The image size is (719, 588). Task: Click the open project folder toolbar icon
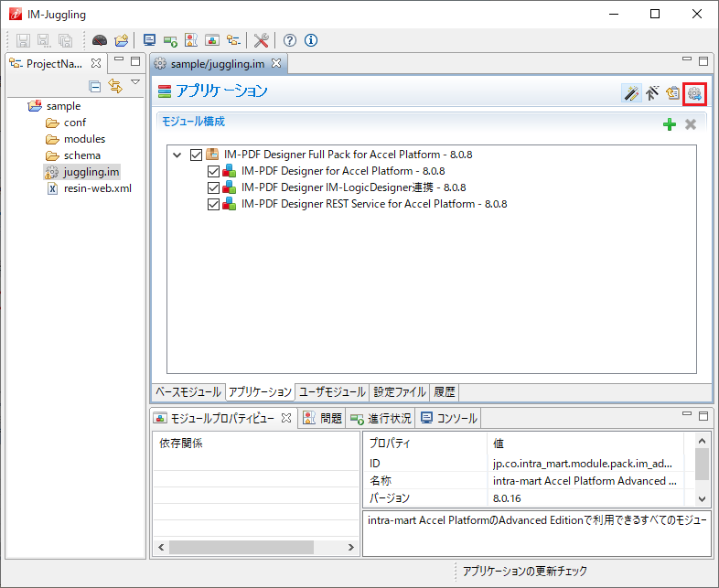point(122,40)
